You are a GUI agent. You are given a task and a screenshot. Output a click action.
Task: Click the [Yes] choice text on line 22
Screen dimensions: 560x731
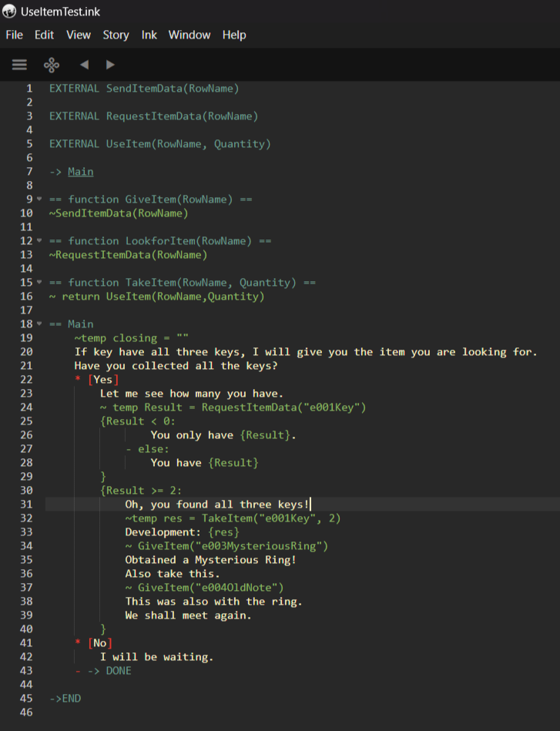click(103, 380)
